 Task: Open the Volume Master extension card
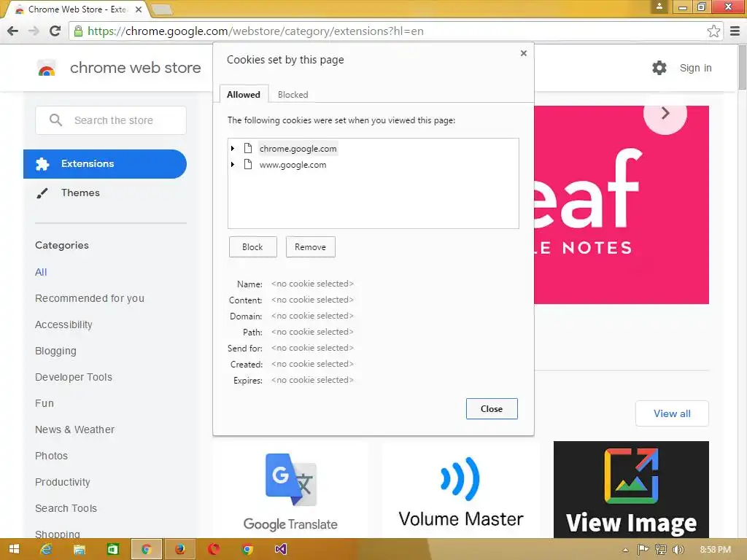tap(461, 491)
